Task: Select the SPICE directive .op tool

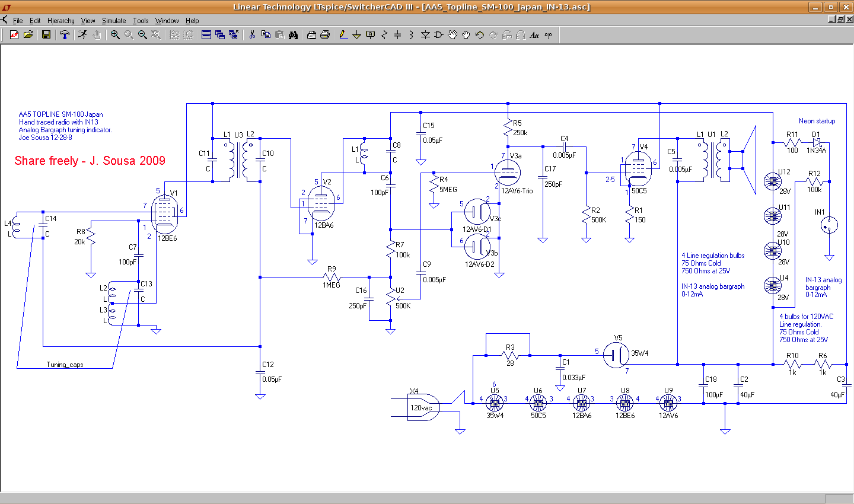Action: (548, 35)
